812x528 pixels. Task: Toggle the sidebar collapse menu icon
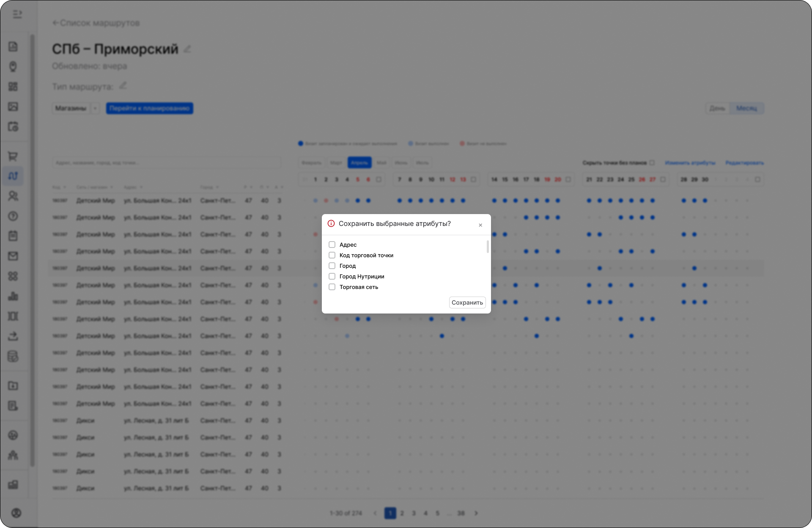17,15
